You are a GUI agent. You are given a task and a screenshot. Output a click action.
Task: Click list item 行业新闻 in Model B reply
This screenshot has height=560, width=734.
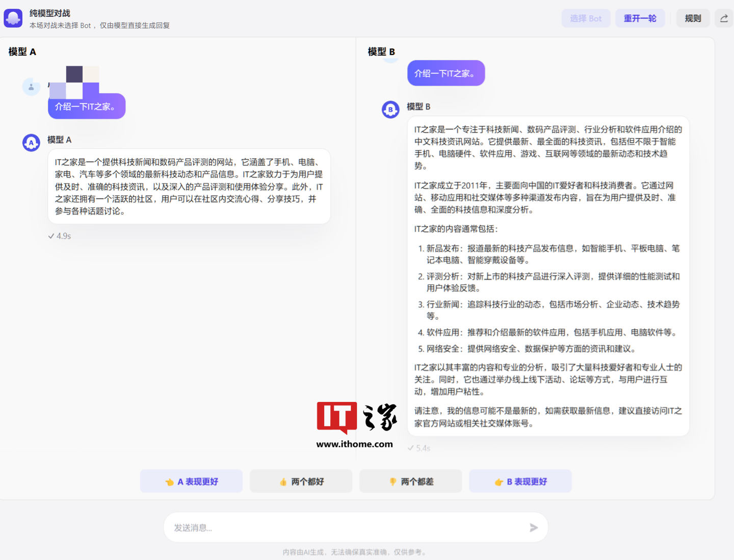(548, 310)
